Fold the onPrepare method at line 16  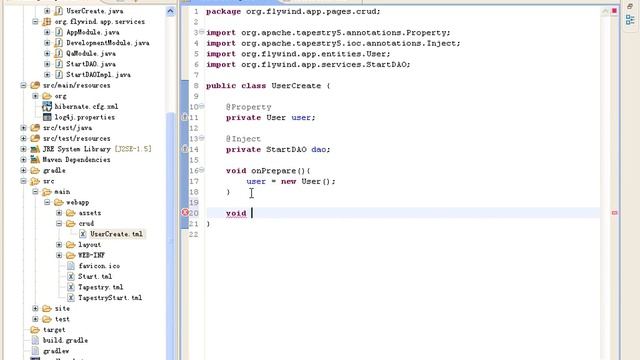(202, 170)
